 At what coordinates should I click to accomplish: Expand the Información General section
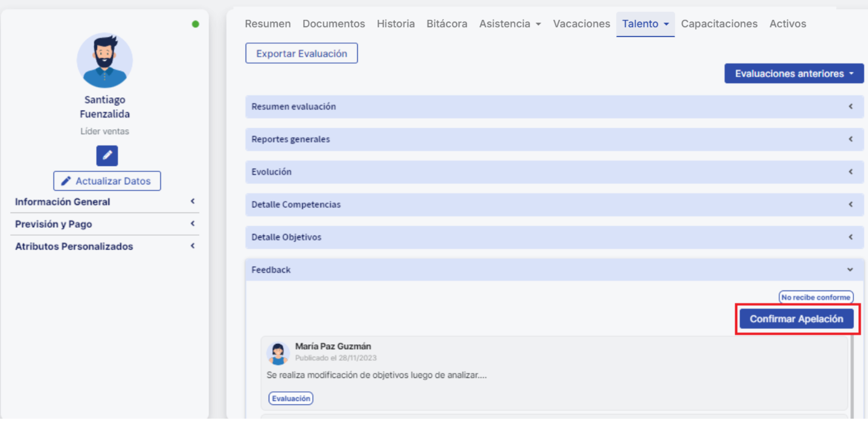point(104,202)
